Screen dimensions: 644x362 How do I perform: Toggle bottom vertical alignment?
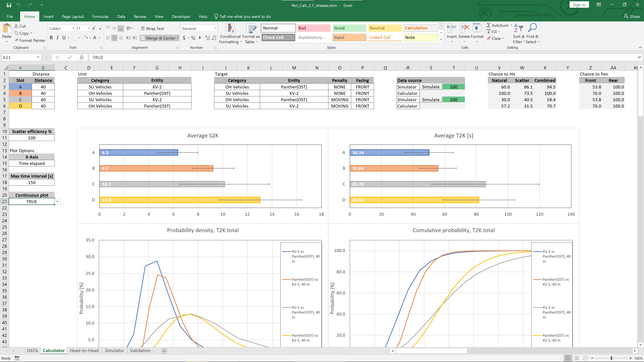pyautogui.click(x=121, y=28)
